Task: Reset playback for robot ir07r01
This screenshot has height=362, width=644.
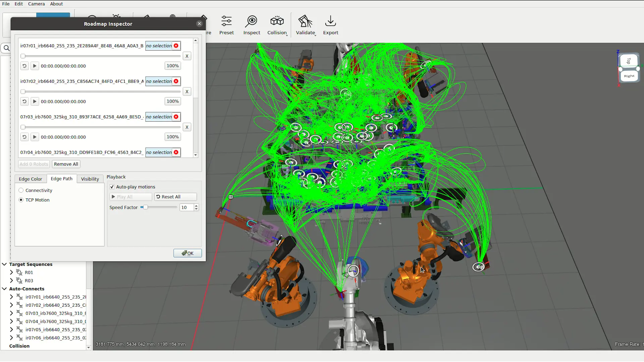Action: click(x=24, y=66)
